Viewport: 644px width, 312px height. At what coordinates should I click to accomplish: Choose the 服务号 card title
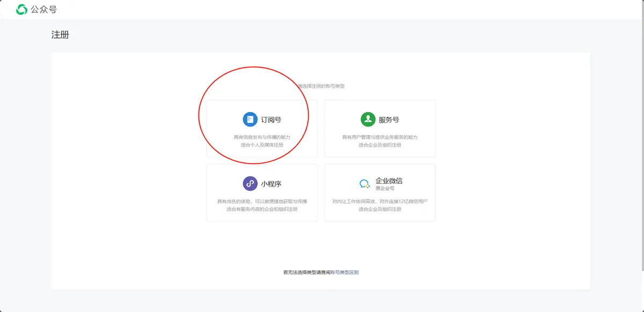pos(389,120)
